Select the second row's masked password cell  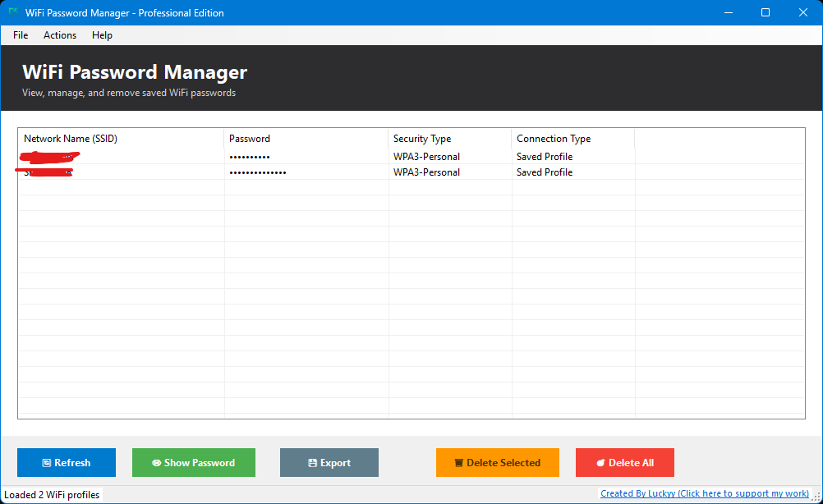(258, 172)
